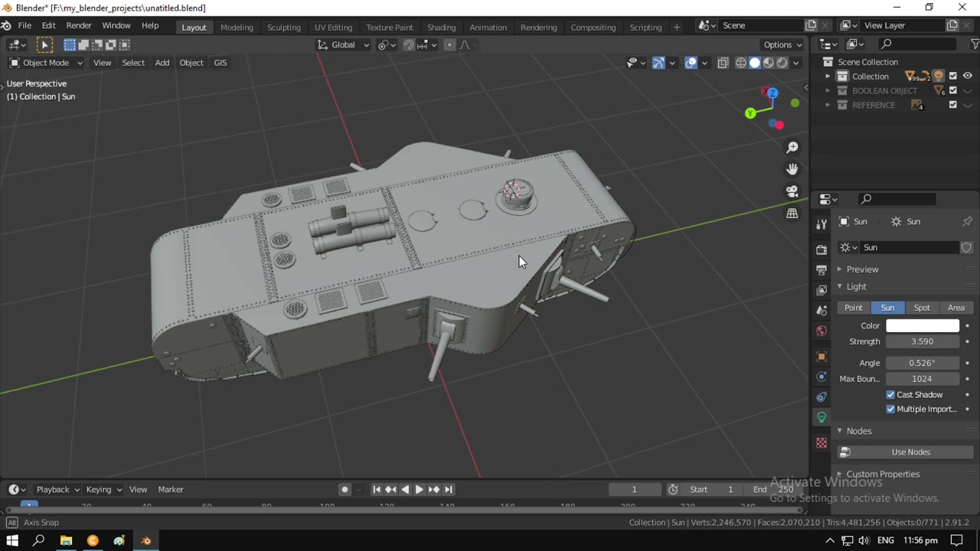Screen dimensions: 980x551
Task: Open the View Layer properties tab
Action: tap(822, 290)
